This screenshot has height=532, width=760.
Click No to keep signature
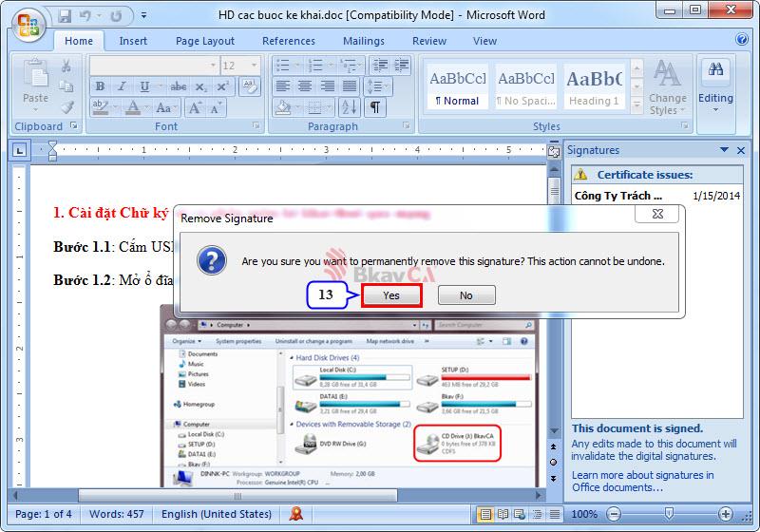[465, 295]
